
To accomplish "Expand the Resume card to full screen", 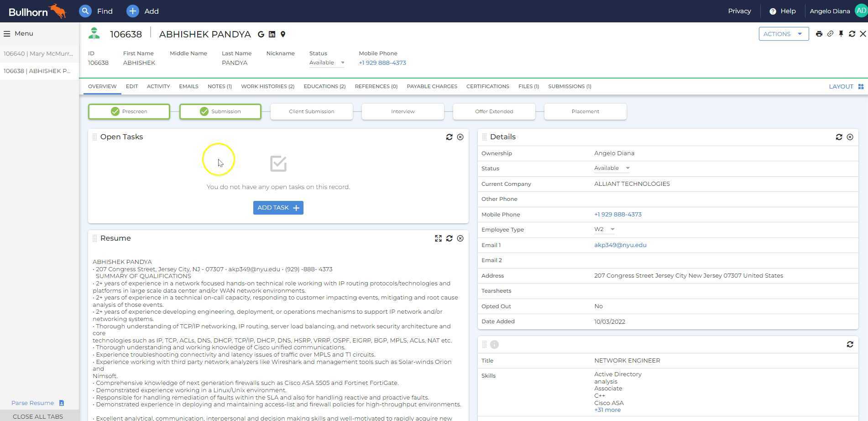I will coord(438,238).
